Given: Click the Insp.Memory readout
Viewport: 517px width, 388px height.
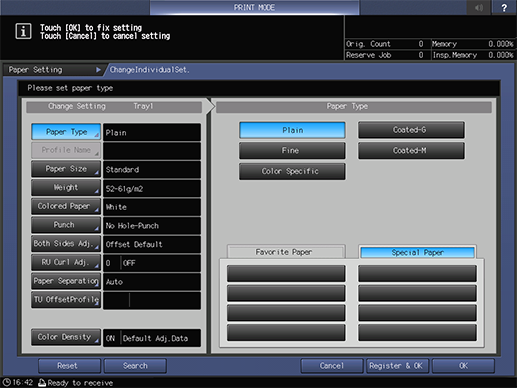Looking at the screenshot, I should [x=473, y=55].
